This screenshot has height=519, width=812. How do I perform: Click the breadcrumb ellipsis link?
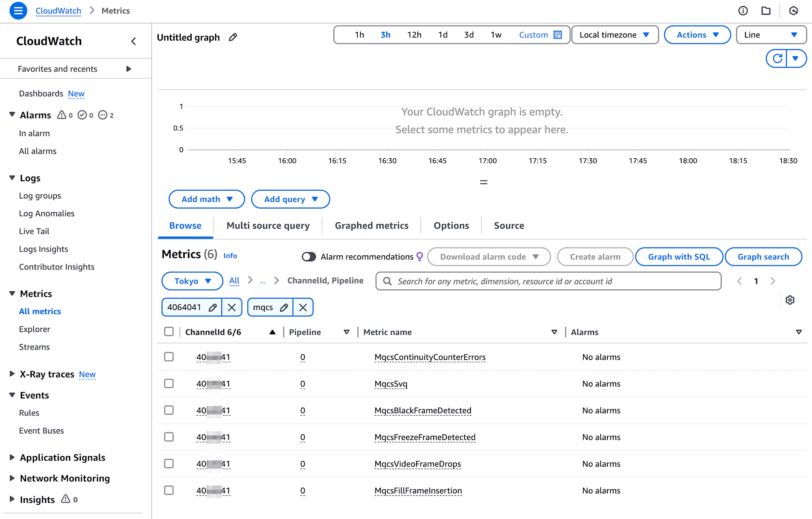[263, 281]
